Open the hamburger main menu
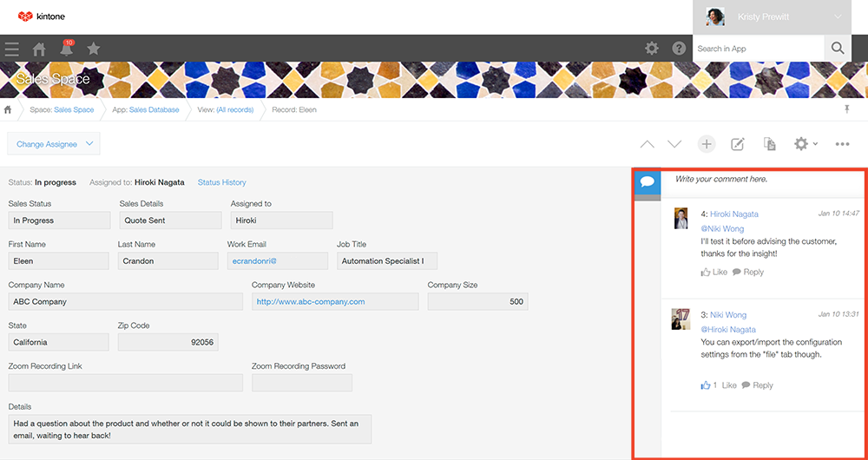868x460 pixels. [x=11, y=49]
